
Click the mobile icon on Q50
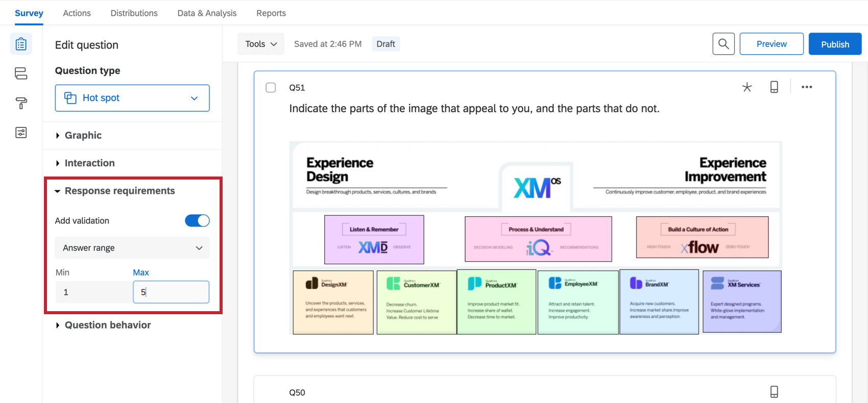tap(774, 392)
